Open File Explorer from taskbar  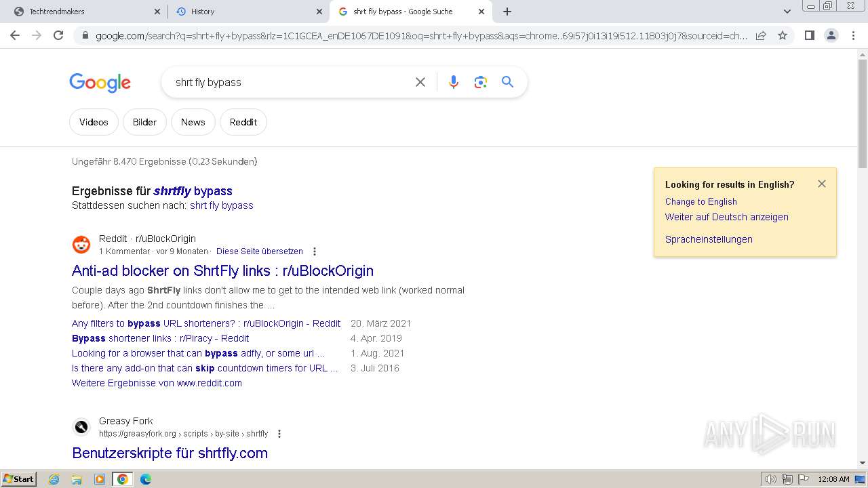77,479
